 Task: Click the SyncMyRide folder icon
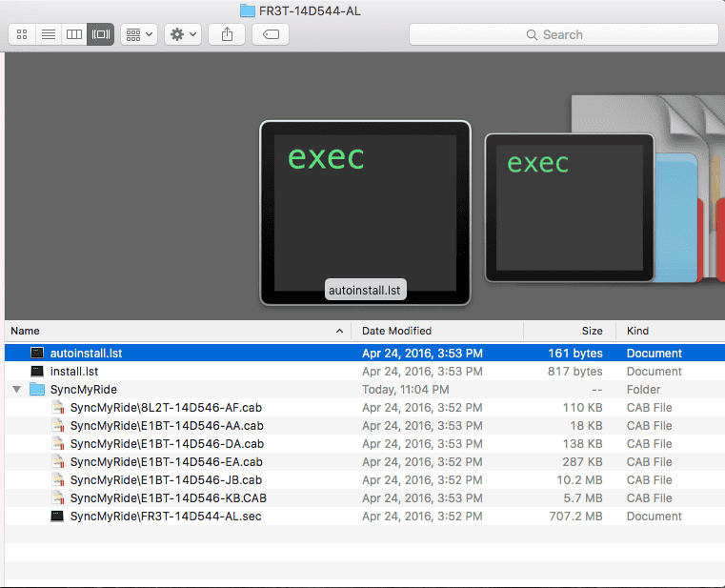tap(37, 389)
